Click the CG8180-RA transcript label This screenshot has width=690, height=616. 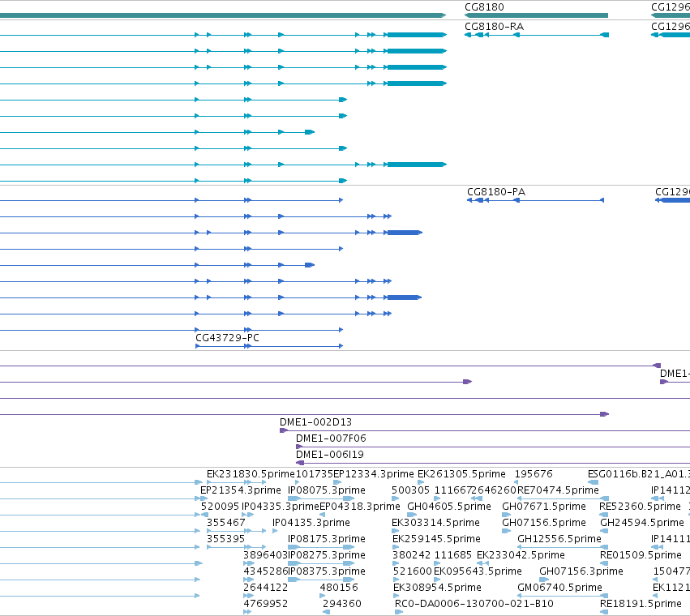494,27
